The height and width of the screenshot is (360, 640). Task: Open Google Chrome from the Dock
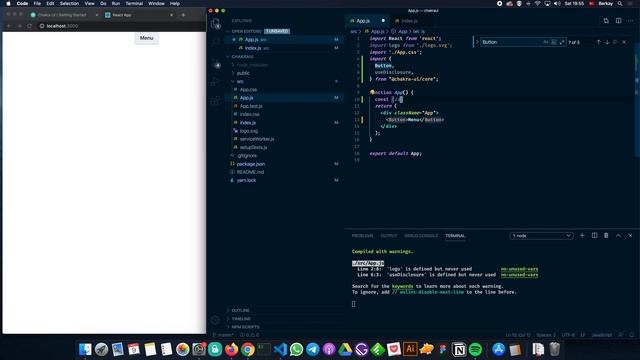[248, 349]
